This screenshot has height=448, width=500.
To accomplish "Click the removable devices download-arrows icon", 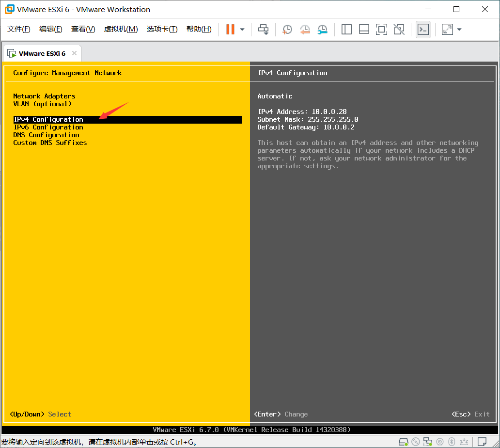I will pos(464,442).
